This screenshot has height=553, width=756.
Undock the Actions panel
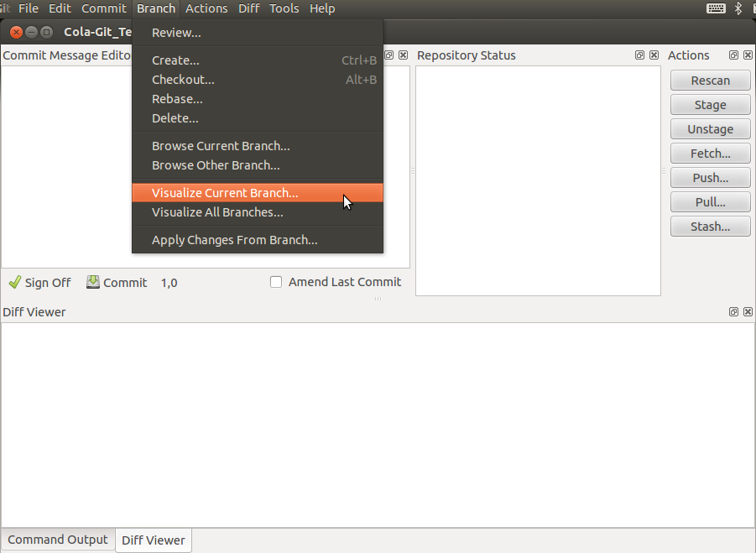pyautogui.click(x=734, y=55)
